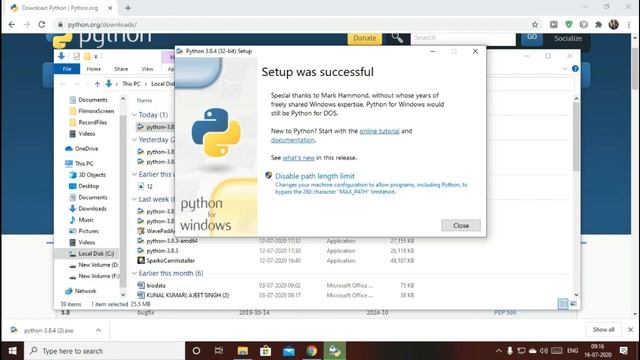640x360 pixels.
Task: Open the File tab in File Explorer
Action: (67, 69)
